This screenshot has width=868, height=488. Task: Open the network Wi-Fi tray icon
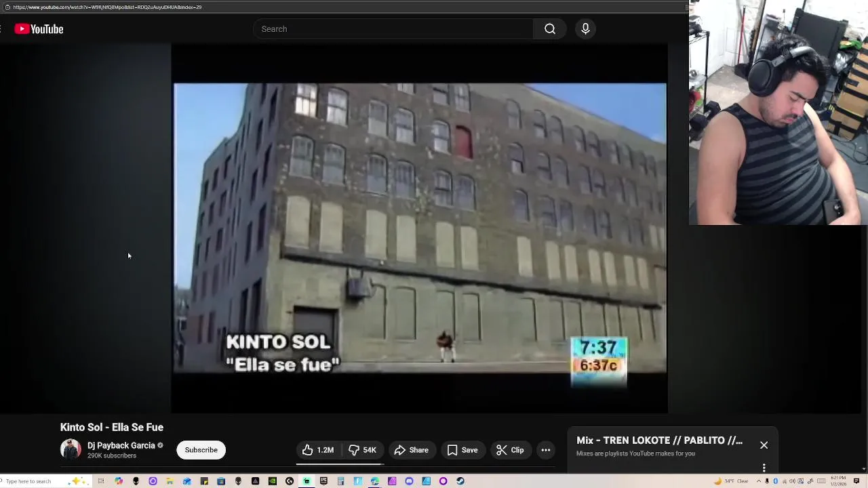click(x=785, y=481)
